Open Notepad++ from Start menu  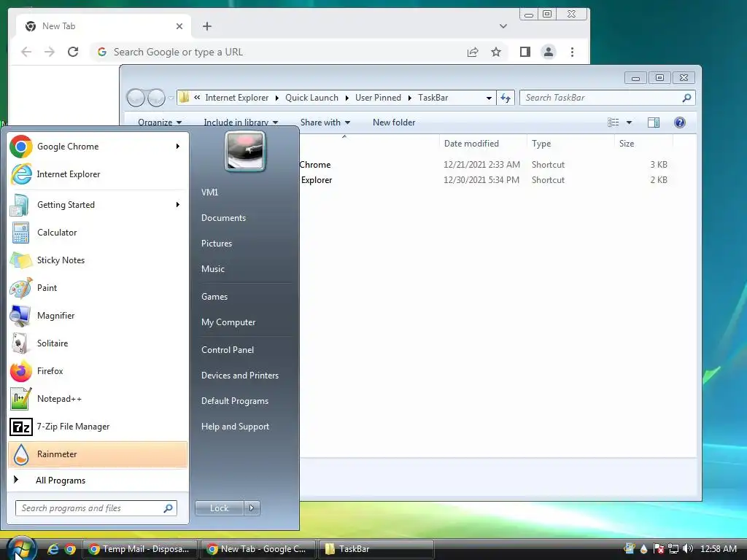[x=98, y=399]
